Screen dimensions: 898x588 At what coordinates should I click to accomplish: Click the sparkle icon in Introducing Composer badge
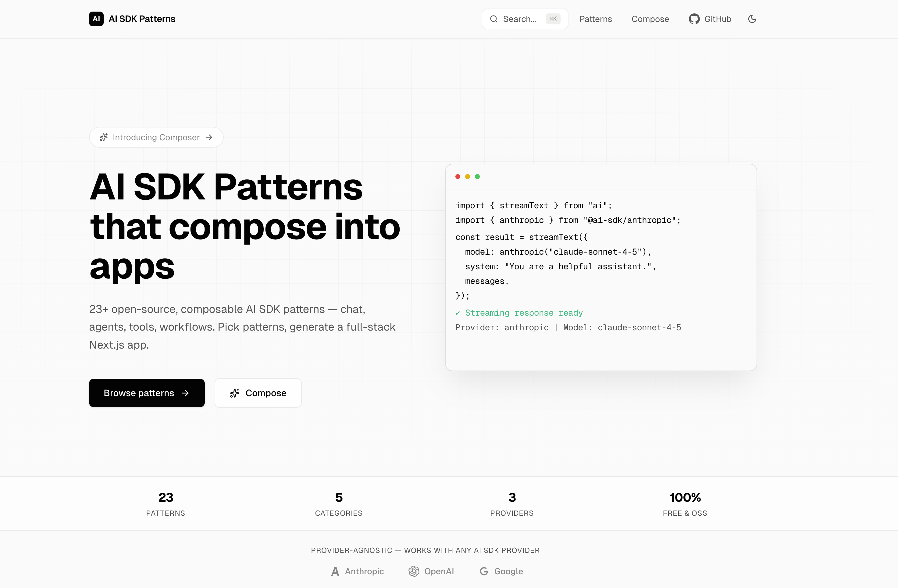click(104, 137)
